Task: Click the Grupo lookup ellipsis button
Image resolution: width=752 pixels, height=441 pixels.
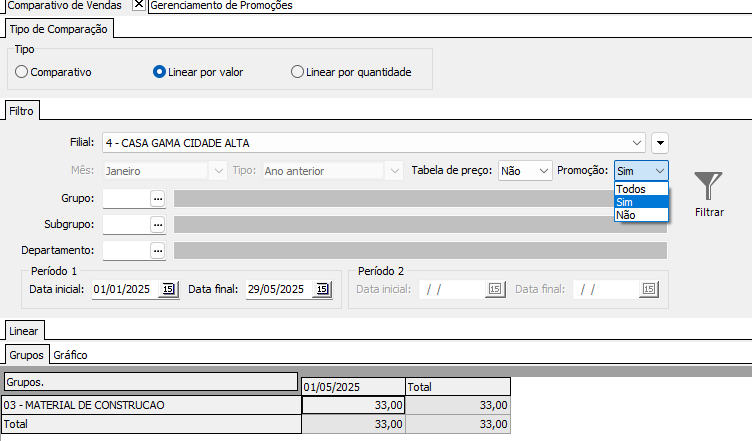Action: tap(157, 198)
